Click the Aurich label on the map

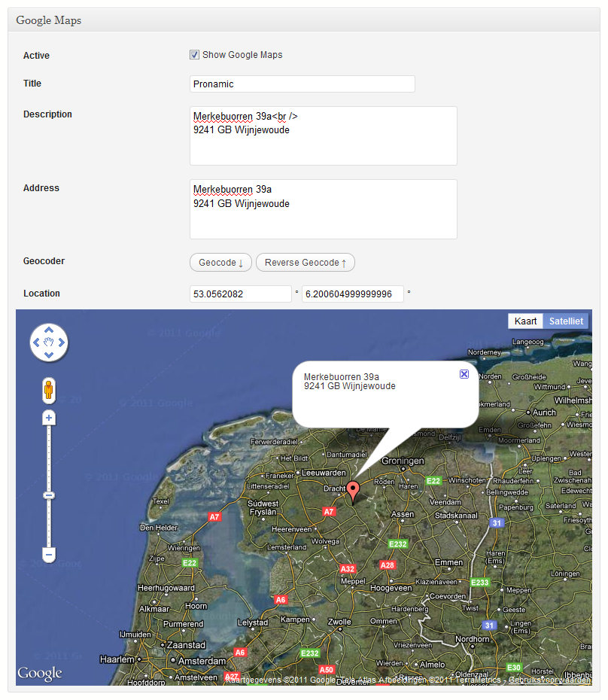coord(544,413)
